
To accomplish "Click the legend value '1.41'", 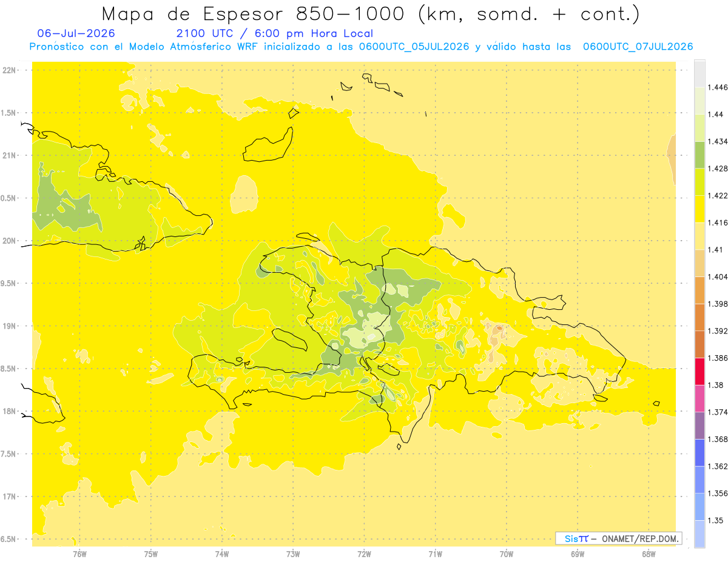I will [716, 250].
